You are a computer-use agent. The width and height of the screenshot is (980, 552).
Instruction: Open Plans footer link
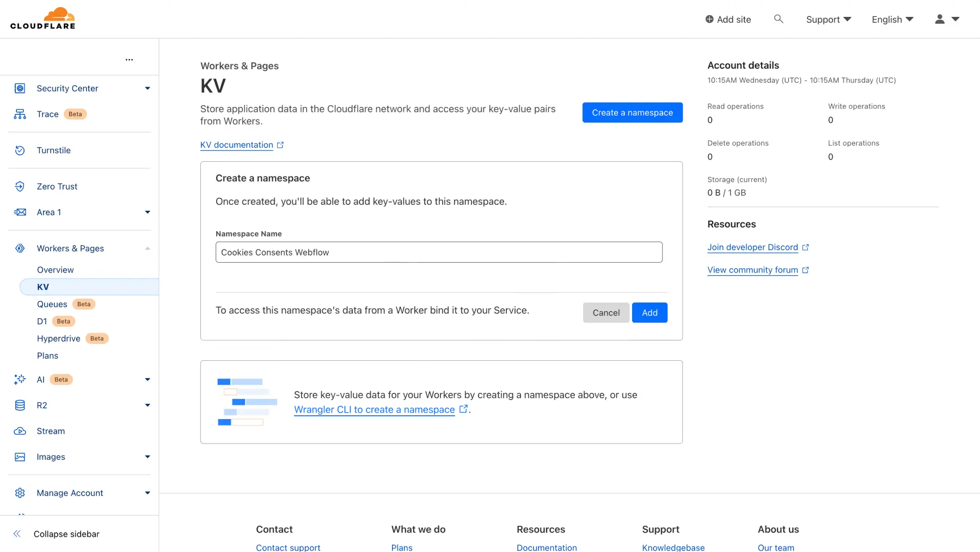pyautogui.click(x=402, y=548)
